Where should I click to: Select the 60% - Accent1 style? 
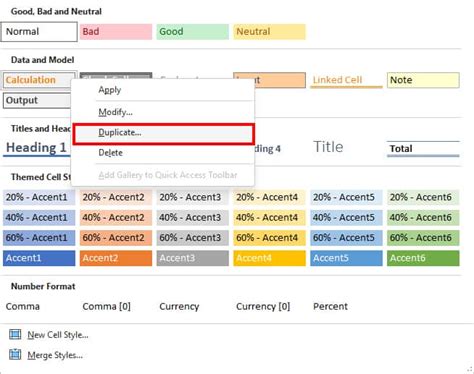(39, 238)
